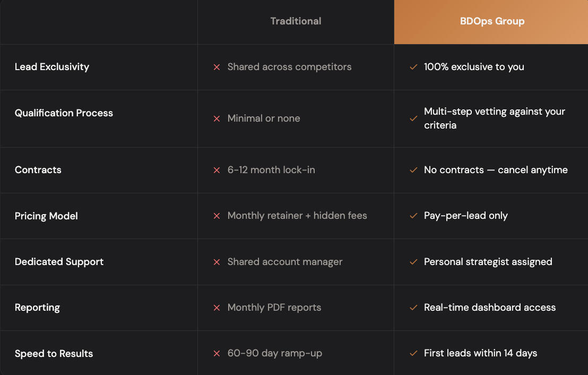Click the checkmark beside 100% exclusive to you

[413, 67]
